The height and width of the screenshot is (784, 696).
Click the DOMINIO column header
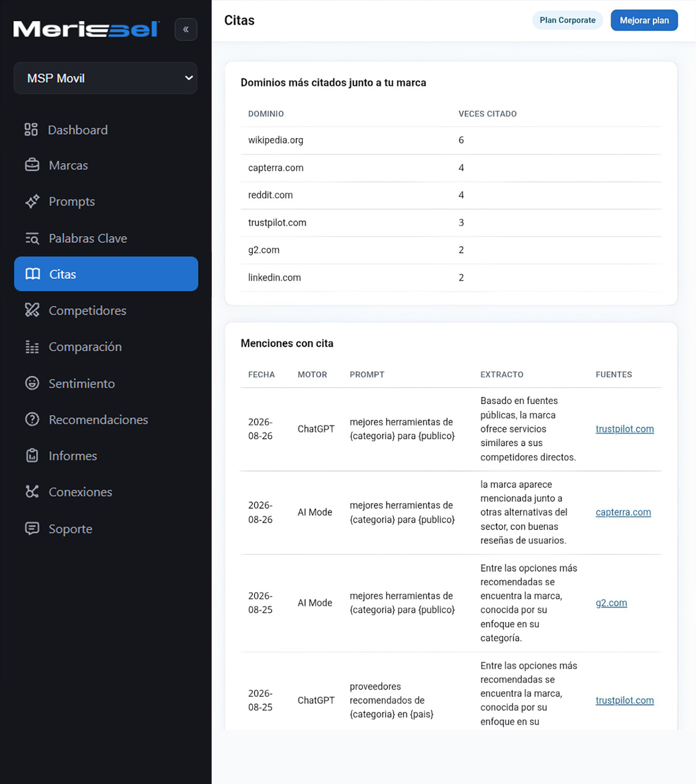pyautogui.click(x=266, y=114)
